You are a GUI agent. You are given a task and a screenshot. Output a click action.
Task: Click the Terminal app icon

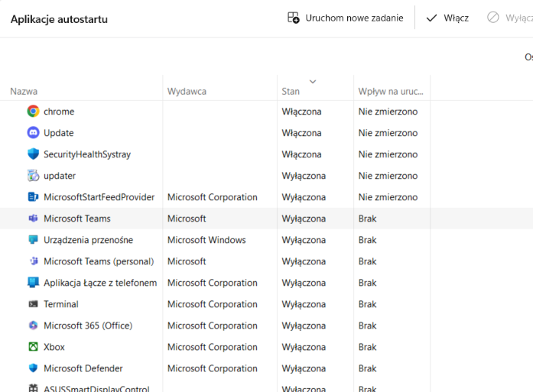pyautogui.click(x=33, y=304)
